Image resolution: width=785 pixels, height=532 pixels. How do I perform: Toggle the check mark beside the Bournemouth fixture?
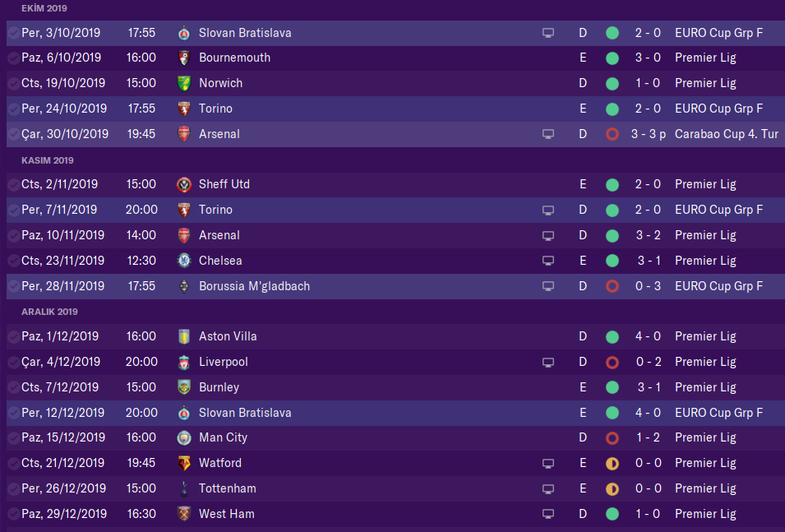tap(13, 58)
